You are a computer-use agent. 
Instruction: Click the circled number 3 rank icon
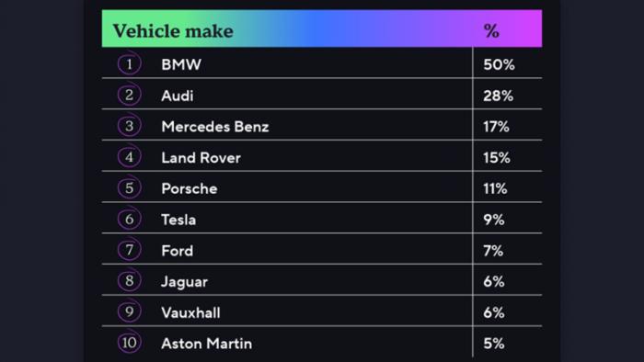pos(130,126)
